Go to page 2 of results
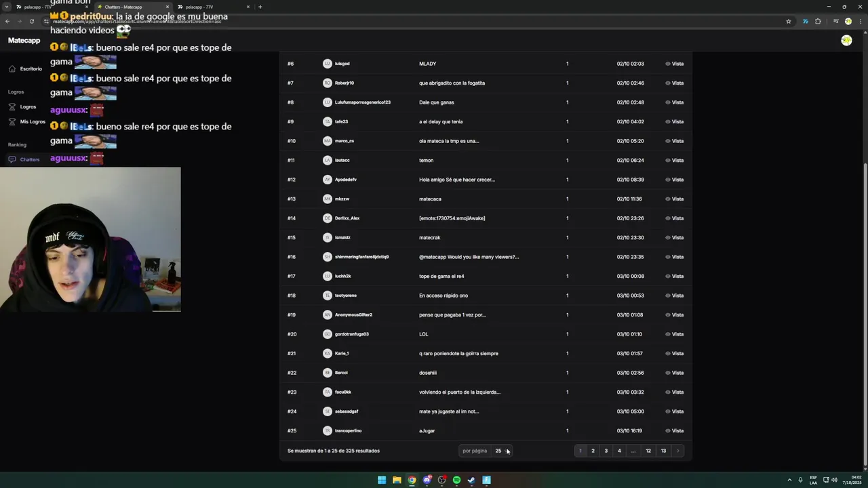This screenshot has height=488, width=868. pyautogui.click(x=593, y=451)
